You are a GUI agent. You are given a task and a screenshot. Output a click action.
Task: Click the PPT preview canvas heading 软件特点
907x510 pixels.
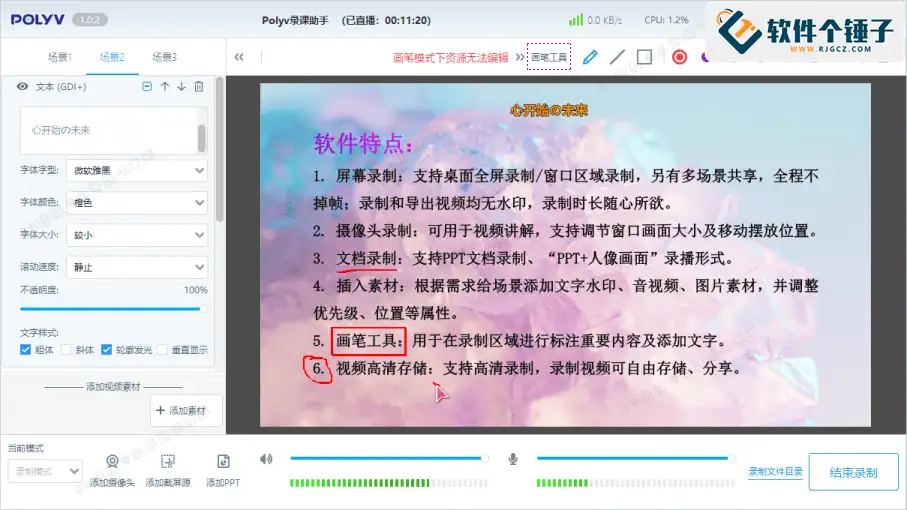[x=363, y=143]
